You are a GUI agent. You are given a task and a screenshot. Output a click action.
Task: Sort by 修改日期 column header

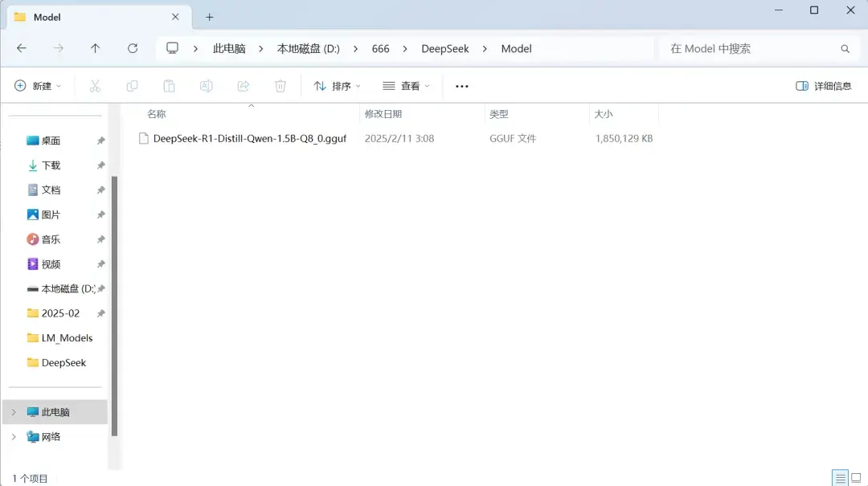[383, 114]
